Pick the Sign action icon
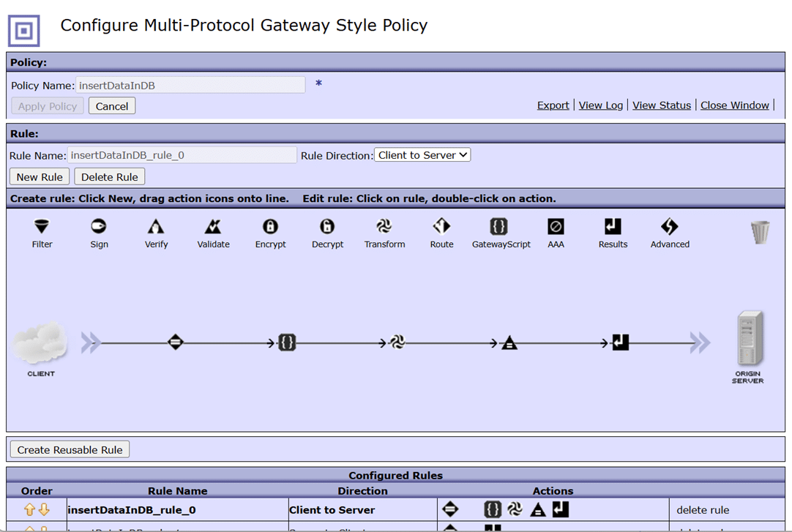 click(99, 227)
